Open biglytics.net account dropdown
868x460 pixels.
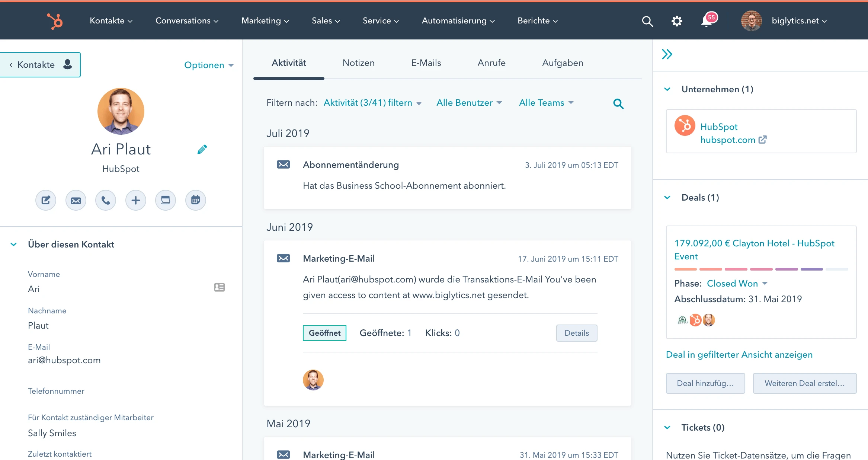[x=799, y=21]
